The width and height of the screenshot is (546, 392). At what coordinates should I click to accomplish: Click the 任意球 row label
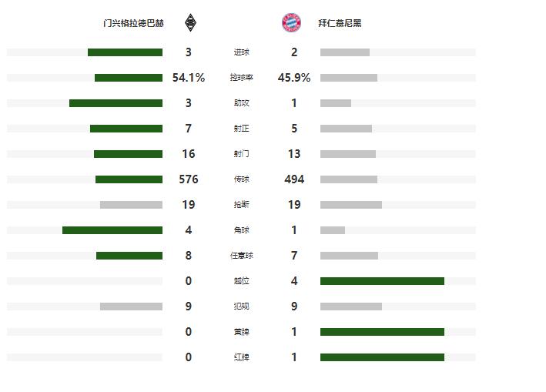[x=241, y=256]
